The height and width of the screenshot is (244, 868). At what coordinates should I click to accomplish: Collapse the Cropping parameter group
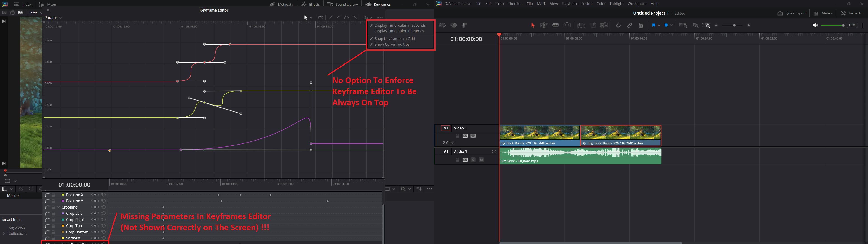coord(59,207)
